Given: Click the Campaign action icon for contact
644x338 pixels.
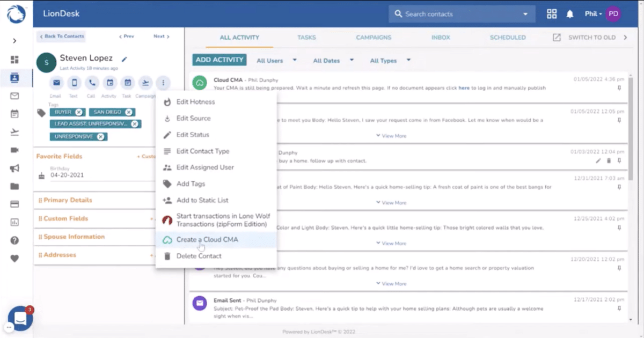Looking at the screenshot, I should click(145, 83).
